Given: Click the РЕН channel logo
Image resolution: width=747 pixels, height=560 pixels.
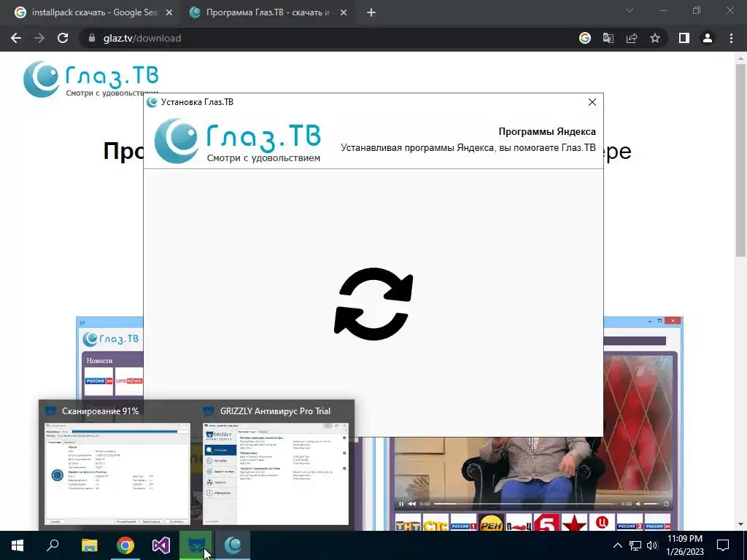Looking at the screenshot, I should coord(491,524).
